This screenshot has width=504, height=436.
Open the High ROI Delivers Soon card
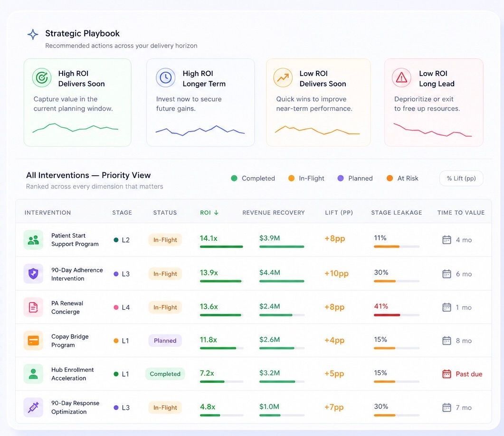point(77,102)
